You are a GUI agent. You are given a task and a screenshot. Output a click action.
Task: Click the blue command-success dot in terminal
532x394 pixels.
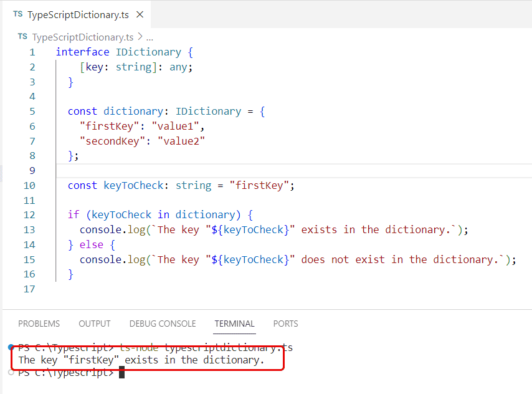(x=11, y=347)
